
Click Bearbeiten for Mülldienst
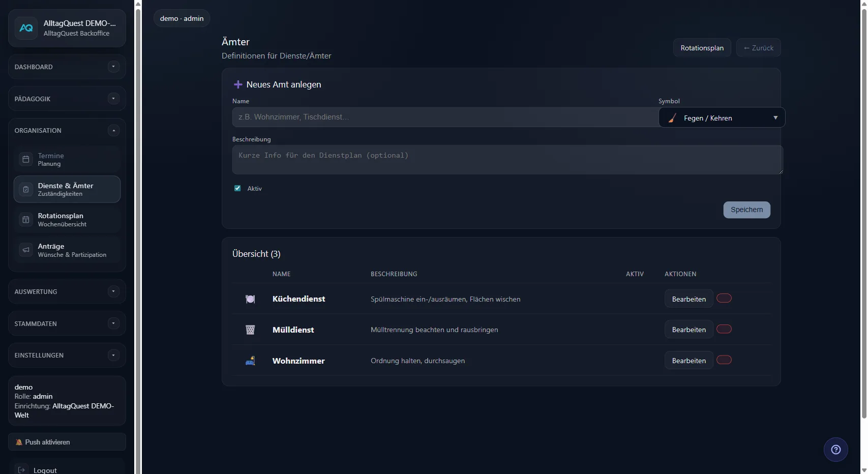[x=689, y=330]
